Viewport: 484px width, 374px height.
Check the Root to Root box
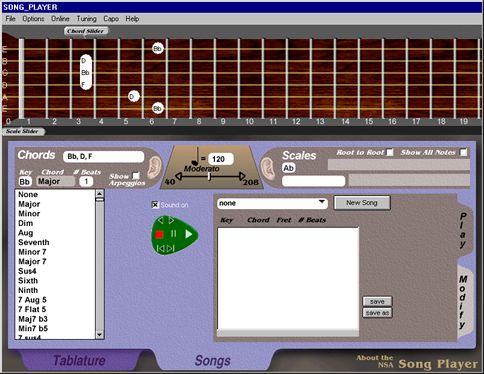(x=390, y=152)
